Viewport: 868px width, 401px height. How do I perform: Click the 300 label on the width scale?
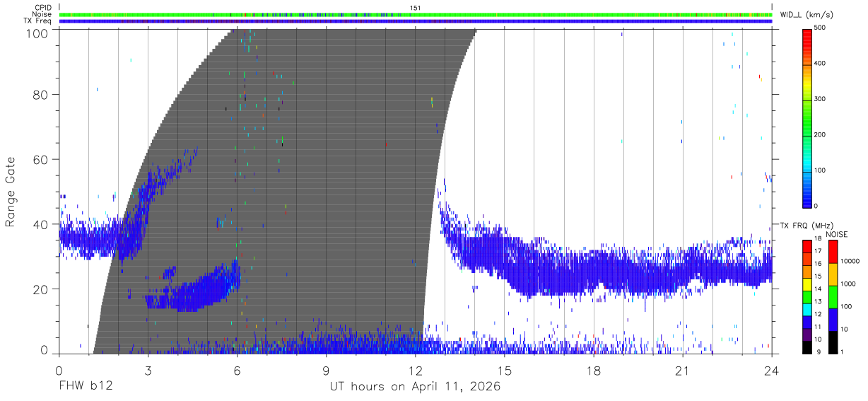(x=820, y=99)
